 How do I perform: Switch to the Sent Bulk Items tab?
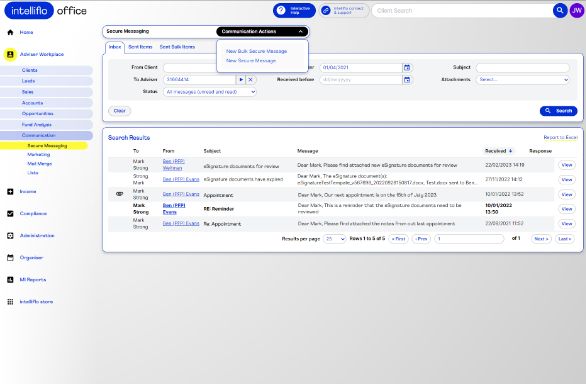[177, 47]
